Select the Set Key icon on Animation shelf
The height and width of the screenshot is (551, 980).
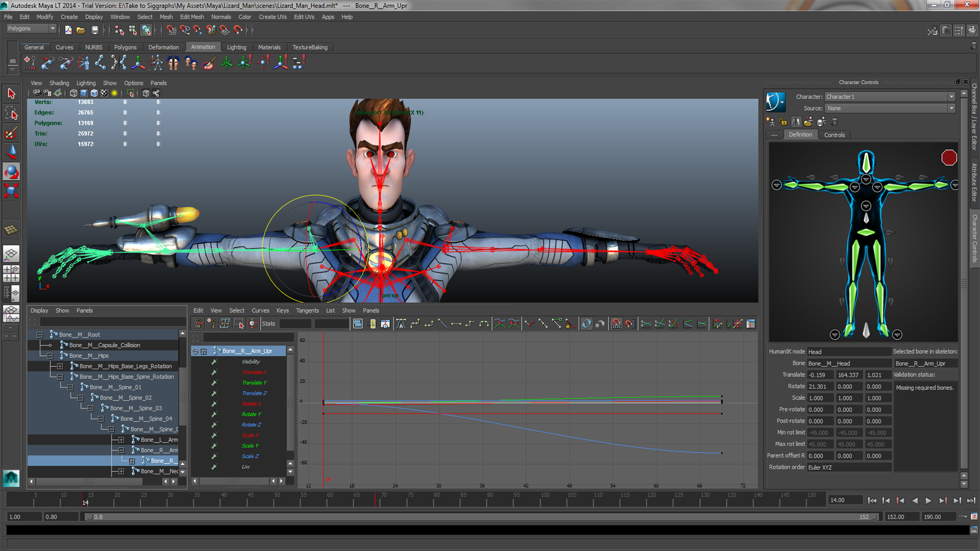click(x=29, y=62)
